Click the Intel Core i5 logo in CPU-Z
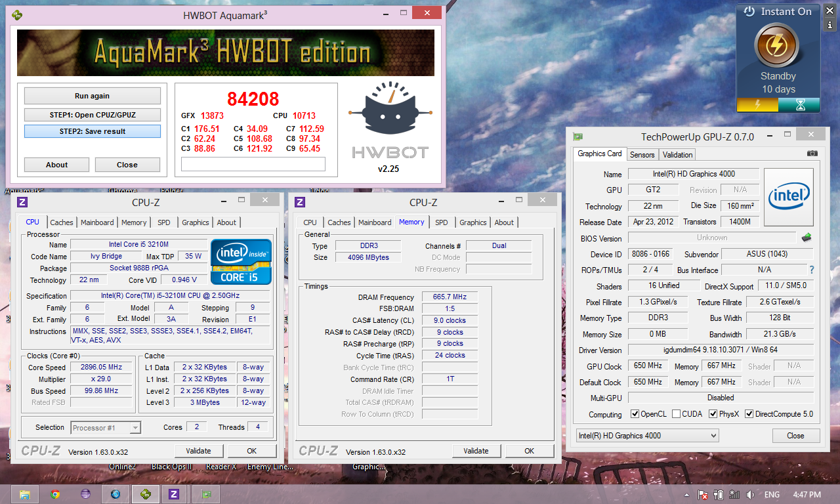The image size is (840, 504). pos(241,261)
